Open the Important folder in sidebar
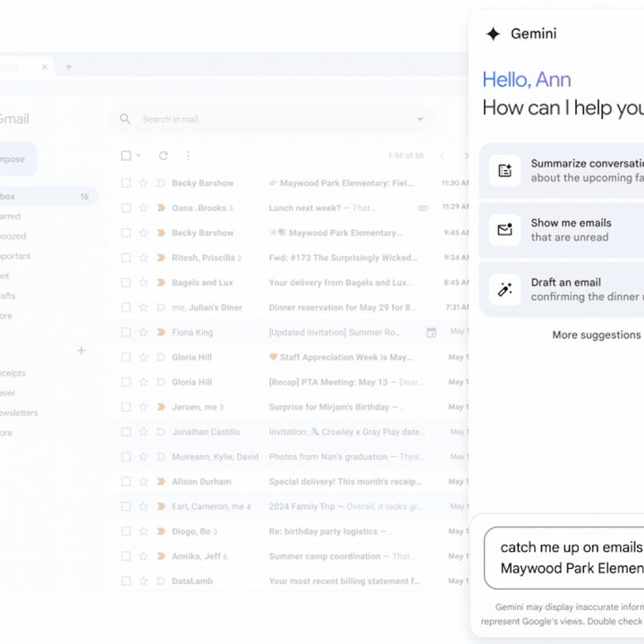This screenshot has height=644, width=644. [15, 256]
